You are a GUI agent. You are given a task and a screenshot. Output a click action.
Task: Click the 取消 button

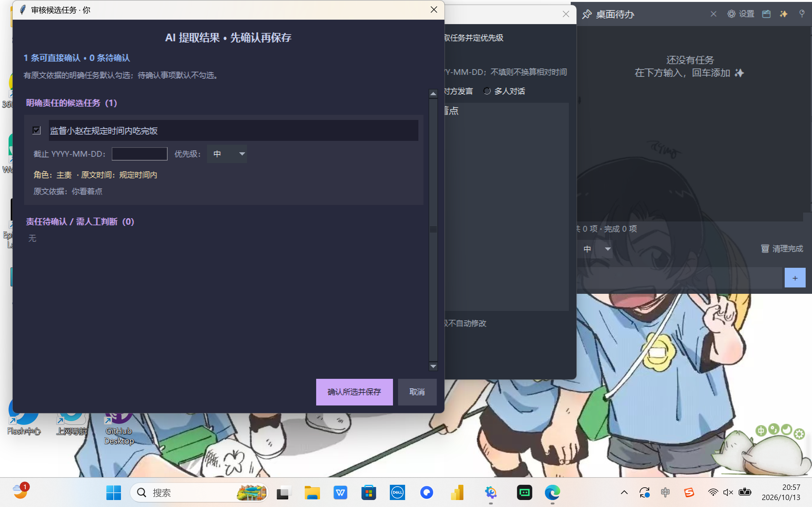(x=417, y=392)
